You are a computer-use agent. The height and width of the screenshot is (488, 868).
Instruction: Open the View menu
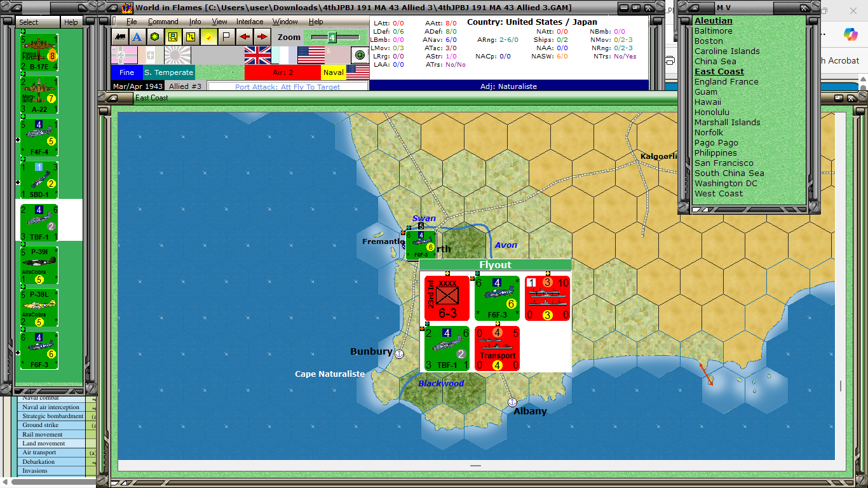[219, 22]
